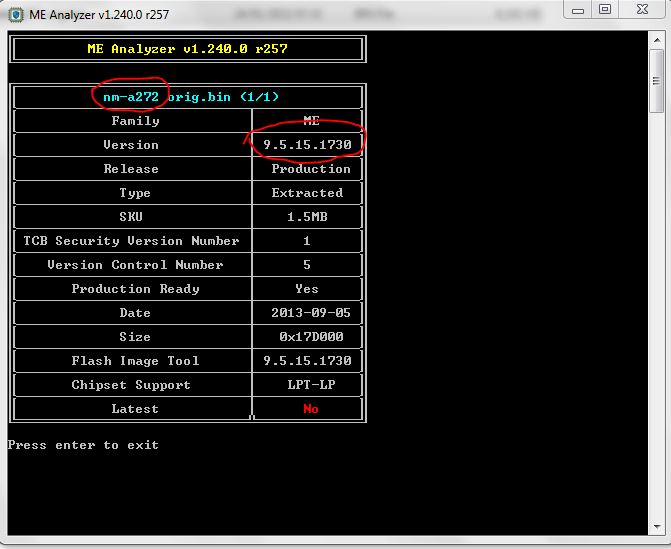Click the SKU row label
The height and width of the screenshot is (549, 671).
pos(131,217)
